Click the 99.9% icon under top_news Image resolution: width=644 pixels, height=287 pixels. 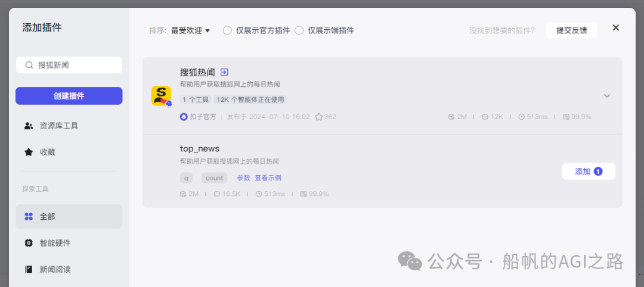[x=304, y=194]
